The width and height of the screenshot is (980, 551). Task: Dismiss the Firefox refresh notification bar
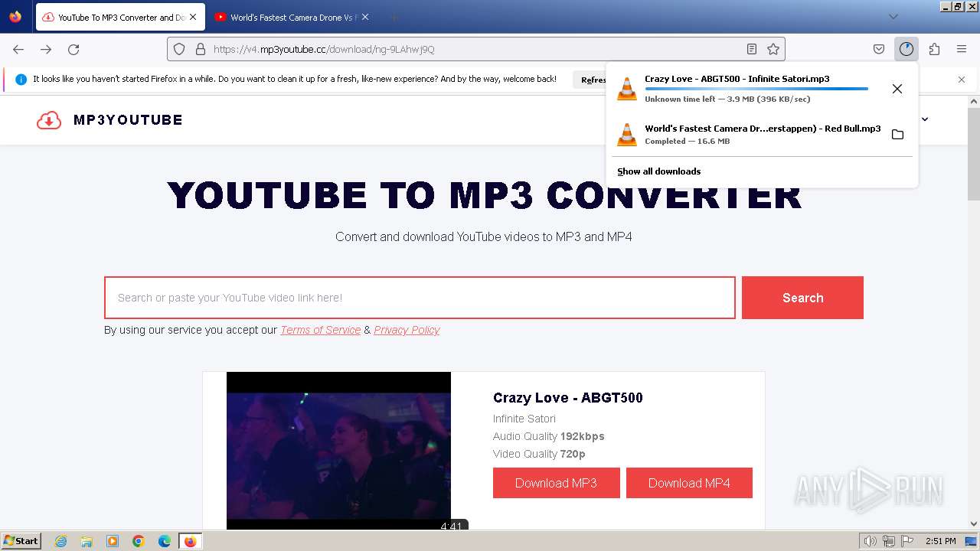[x=962, y=80]
